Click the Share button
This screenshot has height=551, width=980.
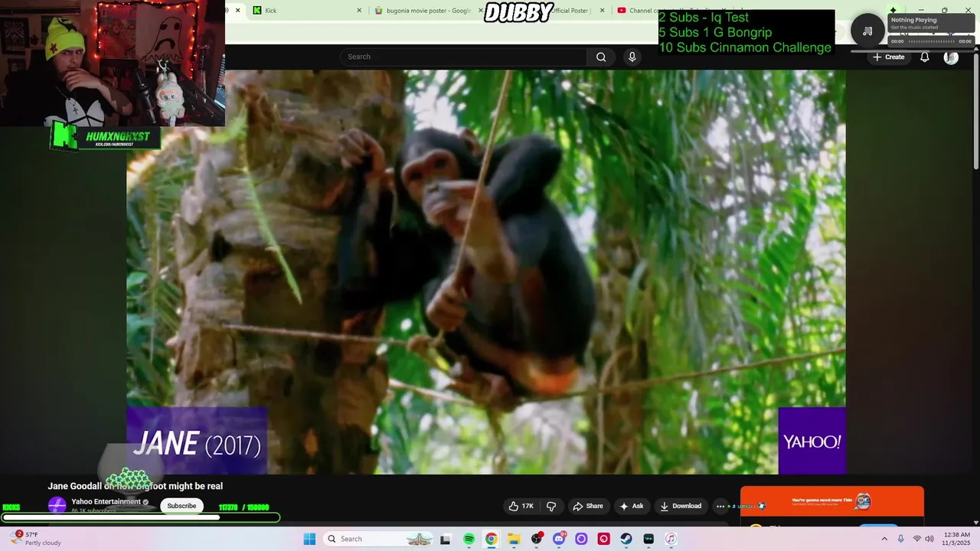(x=588, y=506)
